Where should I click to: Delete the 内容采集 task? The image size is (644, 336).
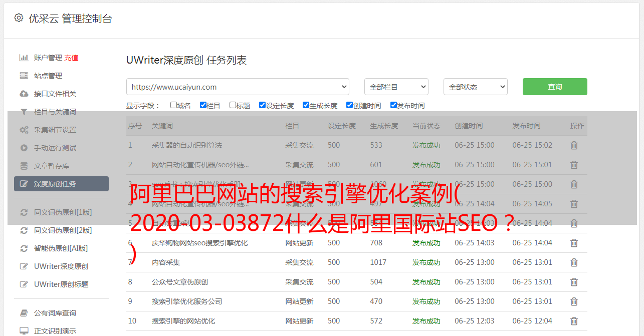[x=574, y=262]
